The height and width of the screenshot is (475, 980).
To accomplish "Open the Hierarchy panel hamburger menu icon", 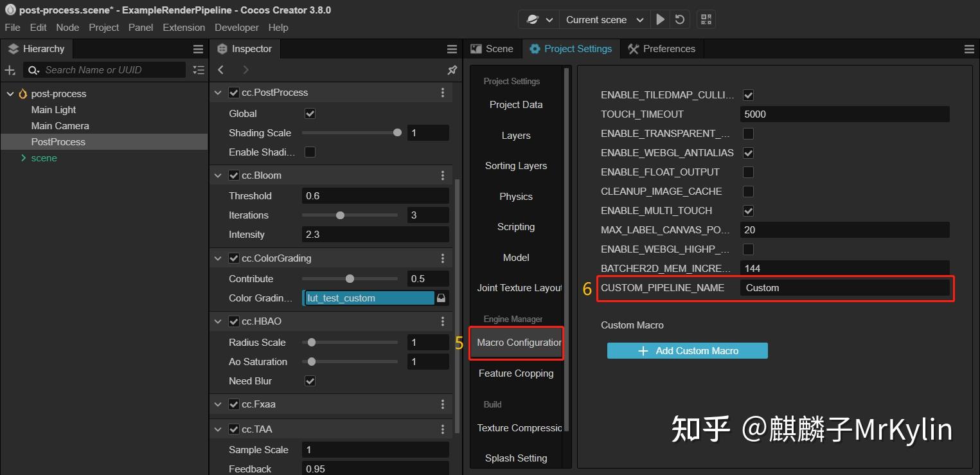I will pos(198,48).
